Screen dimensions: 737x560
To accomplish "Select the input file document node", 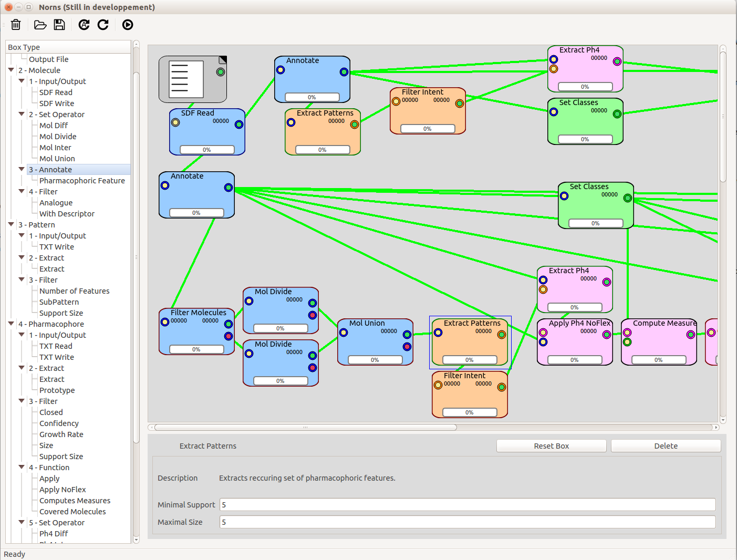I will click(193, 79).
